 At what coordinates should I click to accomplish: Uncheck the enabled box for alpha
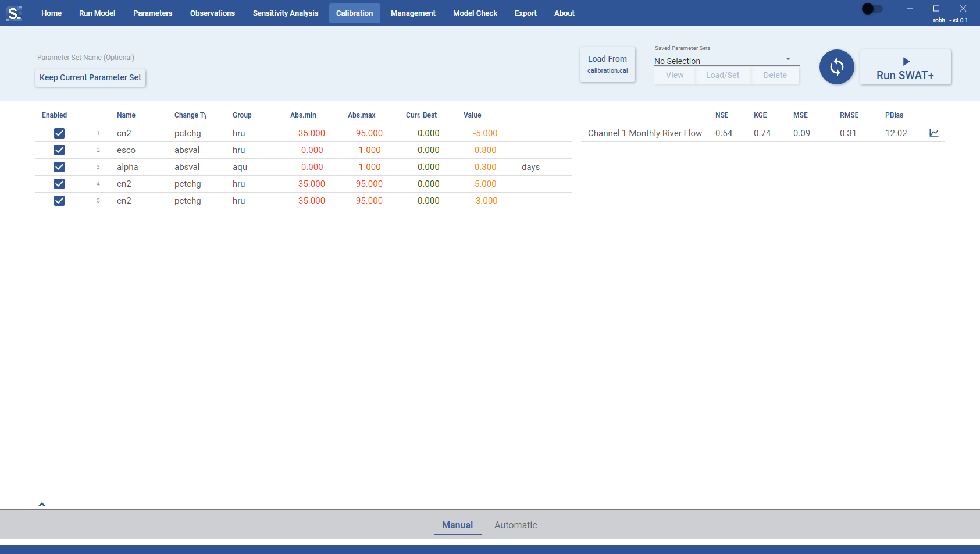click(x=59, y=167)
